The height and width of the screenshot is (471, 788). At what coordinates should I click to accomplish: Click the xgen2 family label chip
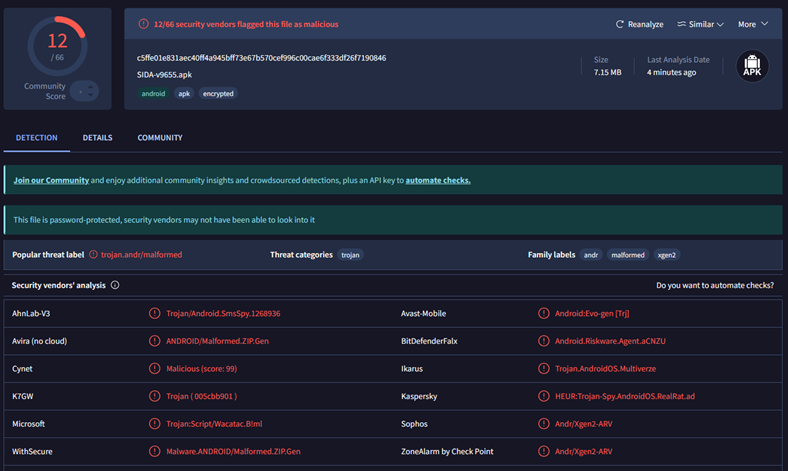[x=666, y=255]
